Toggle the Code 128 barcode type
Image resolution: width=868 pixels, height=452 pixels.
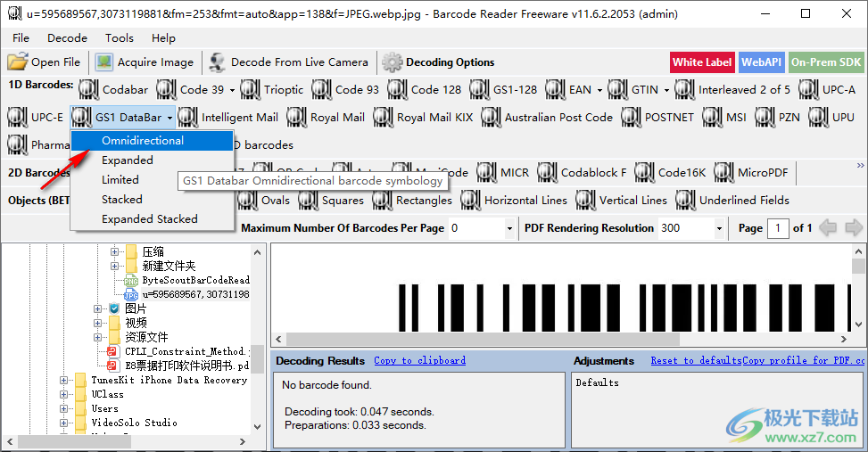point(424,90)
